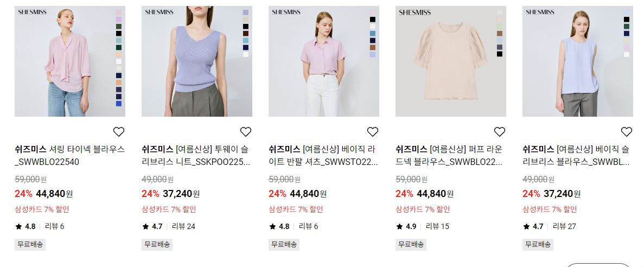
Task: Click the star rating 4.7 of sleeveless blouse
Action: [533, 226]
